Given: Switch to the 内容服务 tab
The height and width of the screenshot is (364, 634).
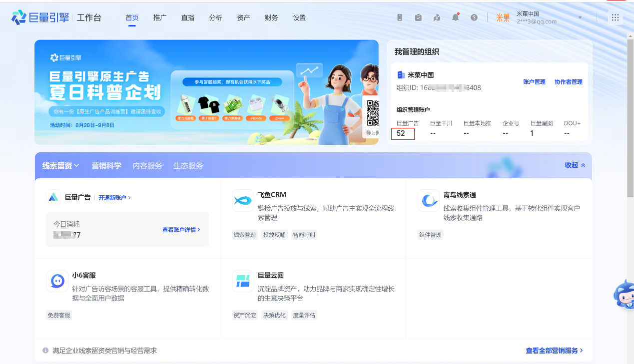Looking at the screenshot, I should [x=147, y=166].
